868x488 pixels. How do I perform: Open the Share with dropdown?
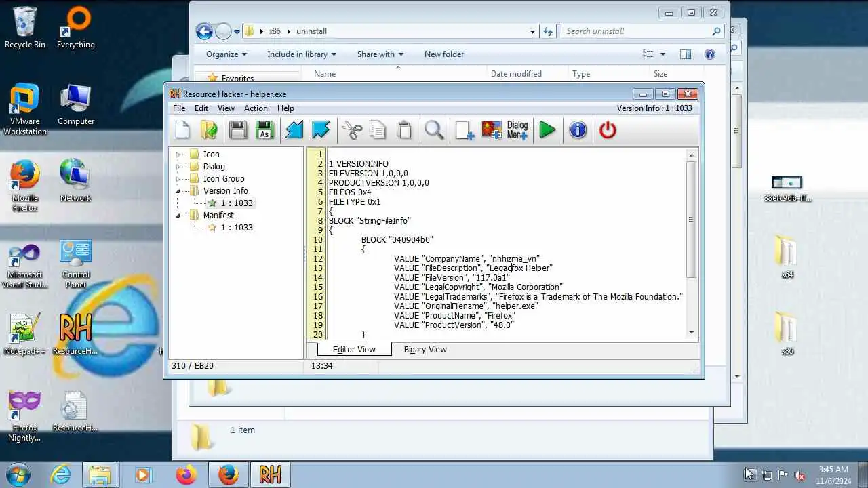(x=380, y=54)
